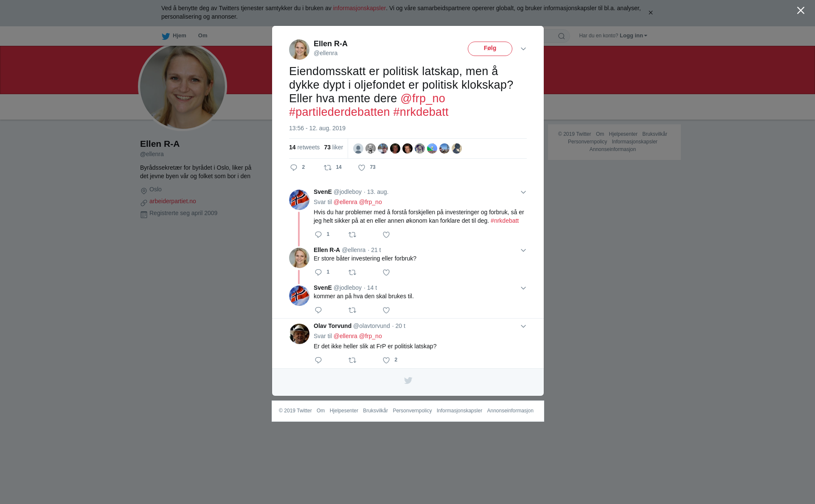View first liker's avatar thumbnail
This screenshot has width=815, height=504.
[x=358, y=148]
